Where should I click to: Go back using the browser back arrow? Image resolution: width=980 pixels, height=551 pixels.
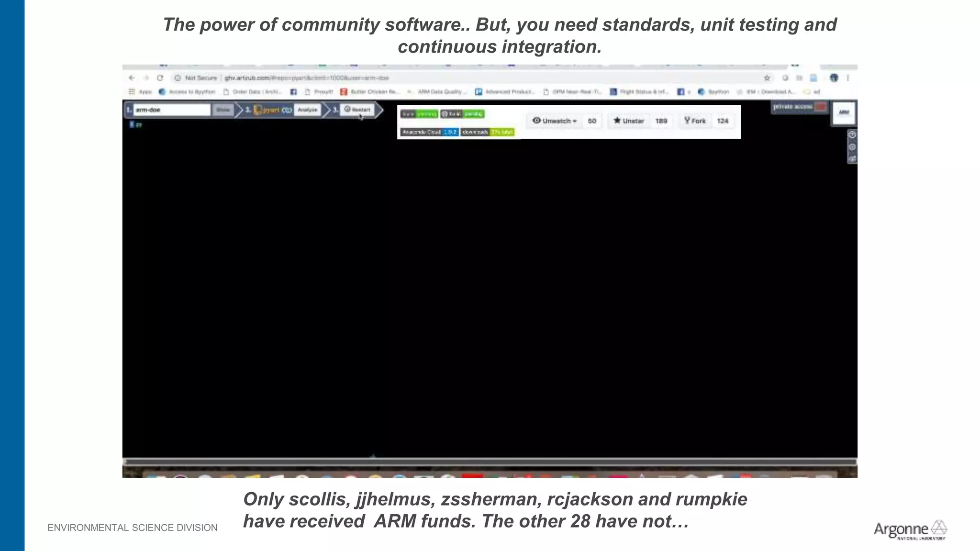[x=132, y=78]
